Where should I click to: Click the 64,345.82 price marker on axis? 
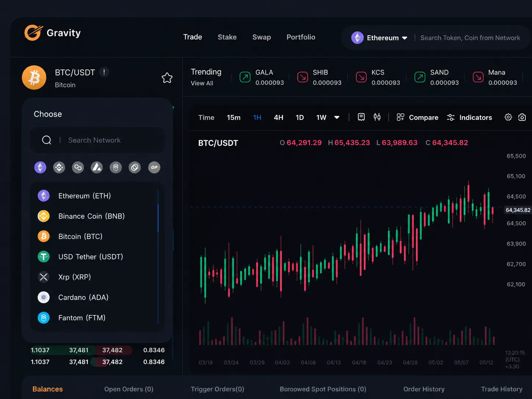[518, 210]
